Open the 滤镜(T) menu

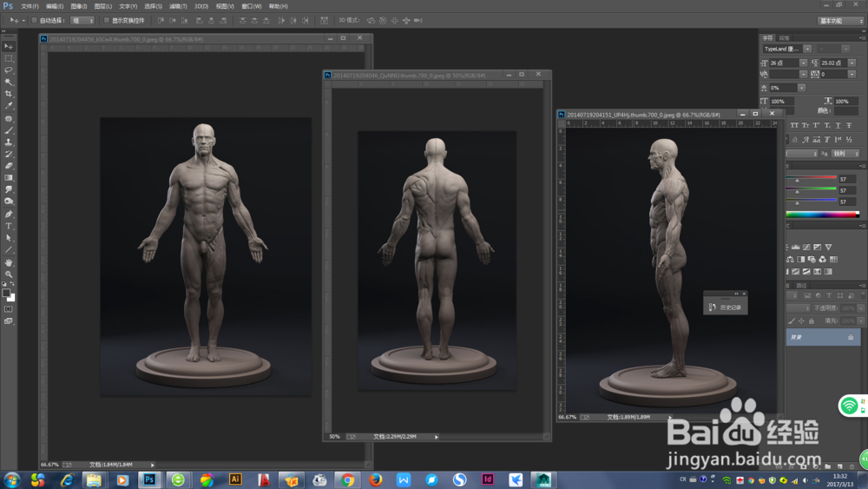[178, 6]
